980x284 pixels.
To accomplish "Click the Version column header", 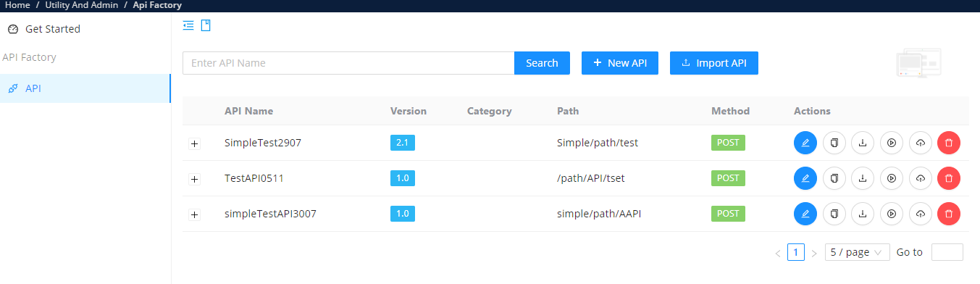I will click(x=409, y=111).
